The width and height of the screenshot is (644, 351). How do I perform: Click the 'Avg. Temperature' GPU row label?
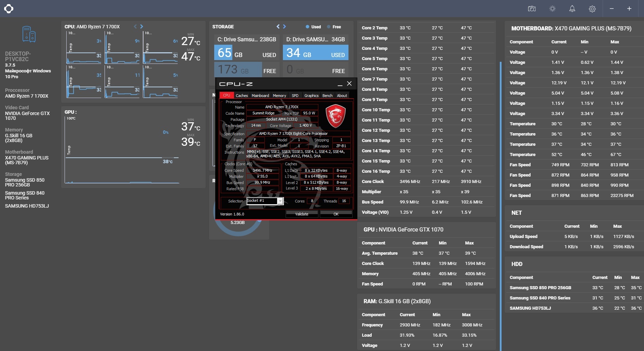380,253
